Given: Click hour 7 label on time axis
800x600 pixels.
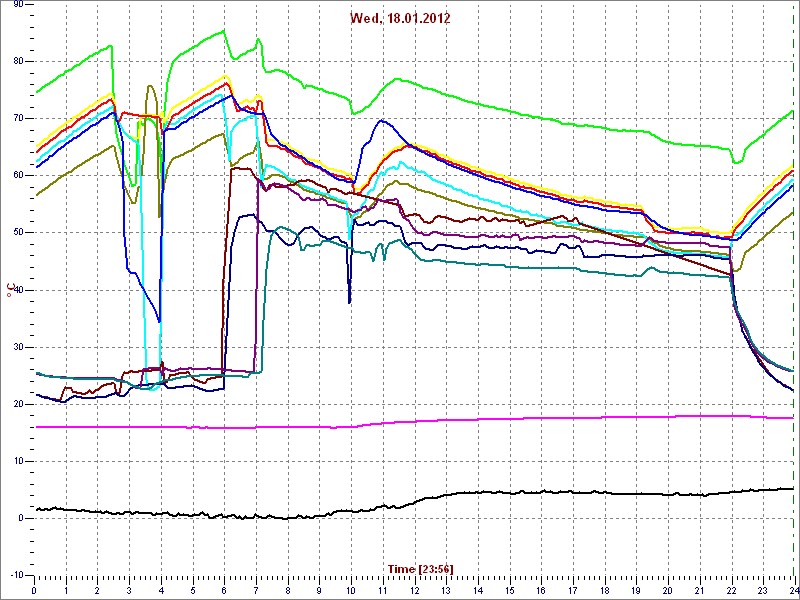Looking at the screenshot, I should [x=256, y=590].
